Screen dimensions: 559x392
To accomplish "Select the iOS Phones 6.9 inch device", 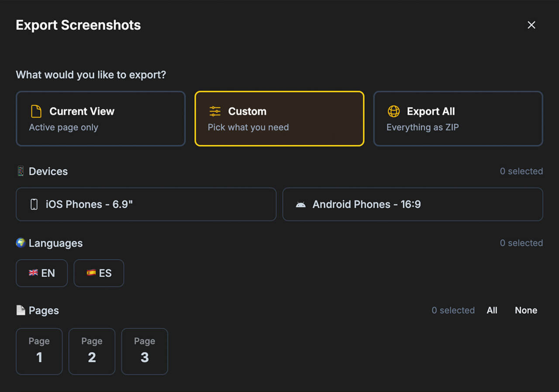I will point(146,204).
